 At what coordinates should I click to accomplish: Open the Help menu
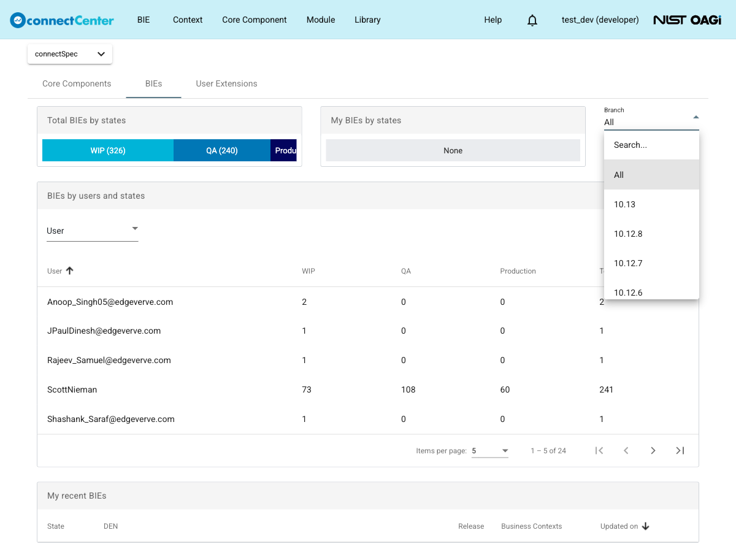click(493, 20)
